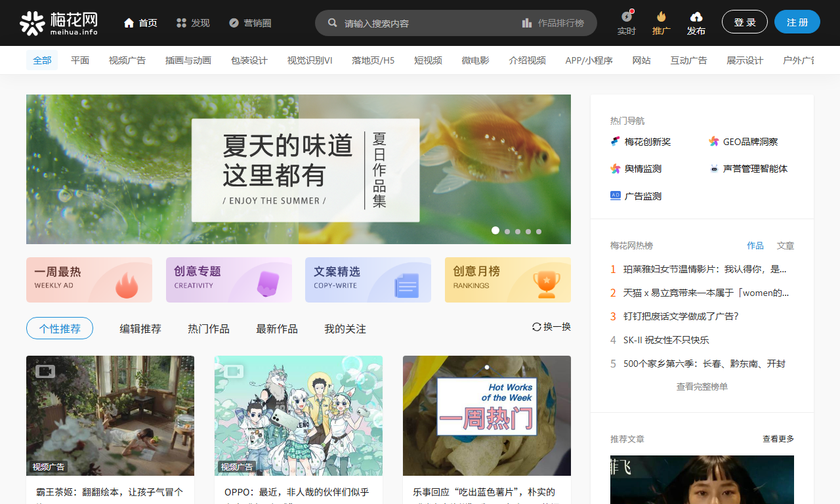The width and height of the screenshot is (840, 504).
Task: Open 作品排行榜 chart link
Action: [x=553, y=23]
